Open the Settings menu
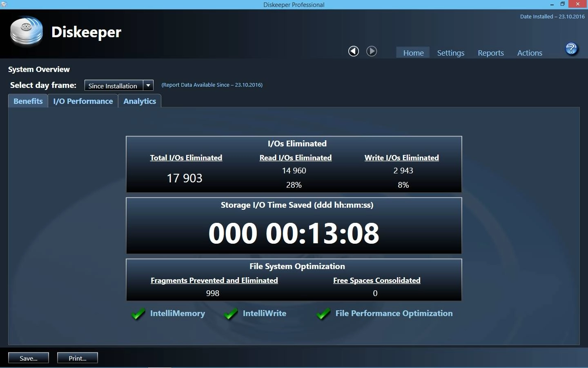Image resolution: width=588 pixels, height=368 pixels. 451,53
